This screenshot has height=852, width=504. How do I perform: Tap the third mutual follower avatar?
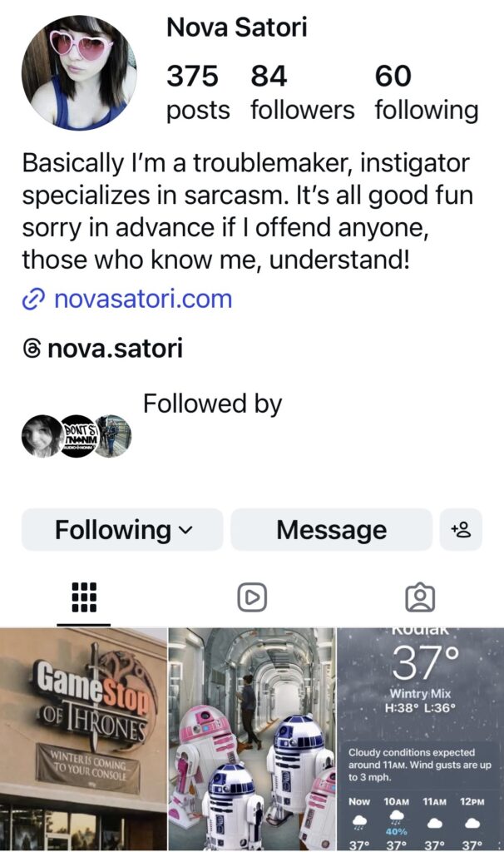[114, 435]
